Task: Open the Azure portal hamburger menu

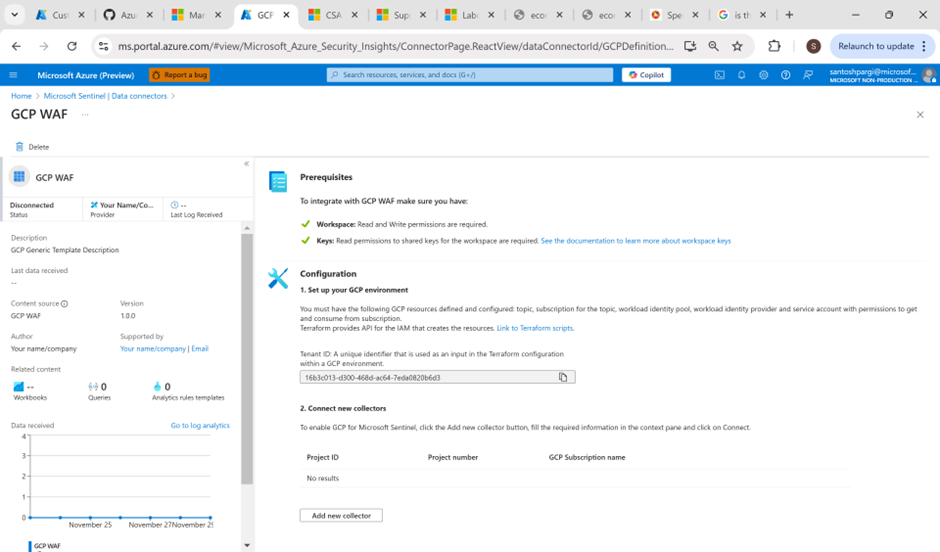Action: [x=13, y=75]
